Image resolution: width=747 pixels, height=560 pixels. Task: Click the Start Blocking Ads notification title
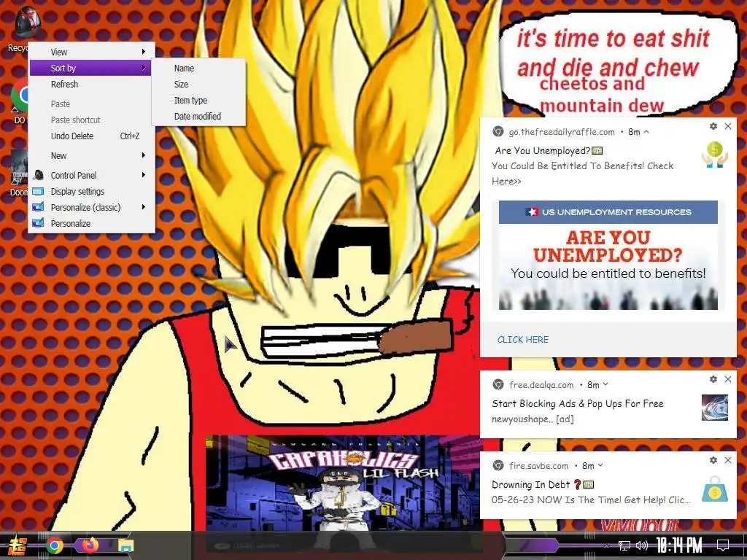578,404
